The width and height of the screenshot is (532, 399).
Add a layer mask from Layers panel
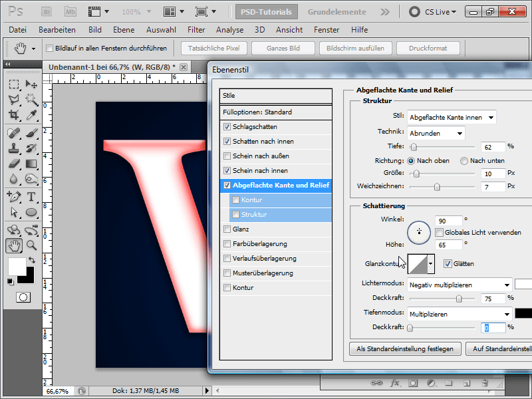pos(413,383)
